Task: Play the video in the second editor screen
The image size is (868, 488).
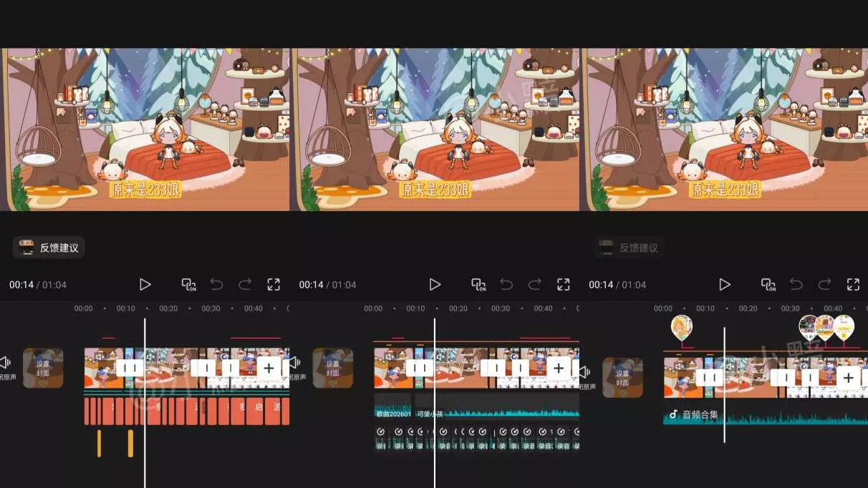Action: 435,284
